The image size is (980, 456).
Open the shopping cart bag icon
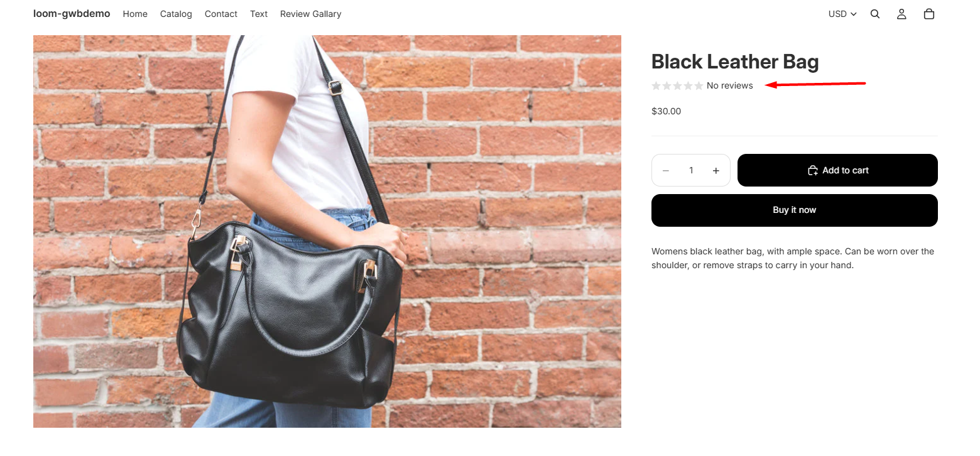pos(929,14)
